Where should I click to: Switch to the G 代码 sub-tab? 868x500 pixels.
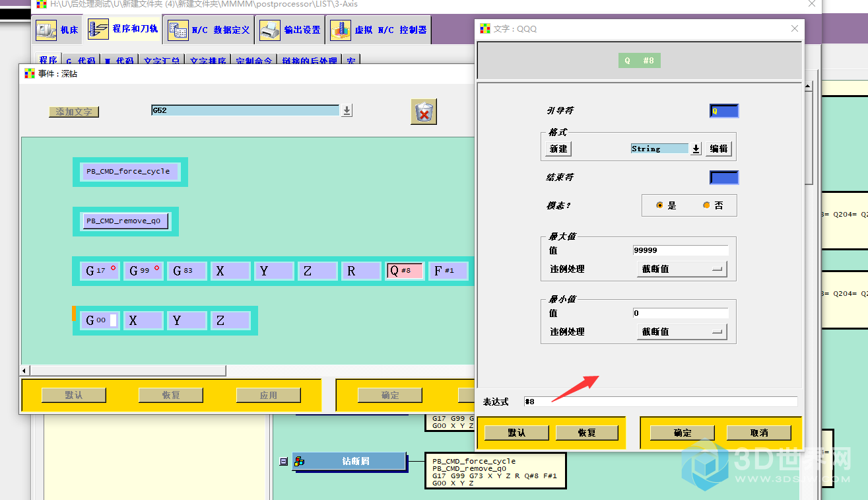pos(81,60)
